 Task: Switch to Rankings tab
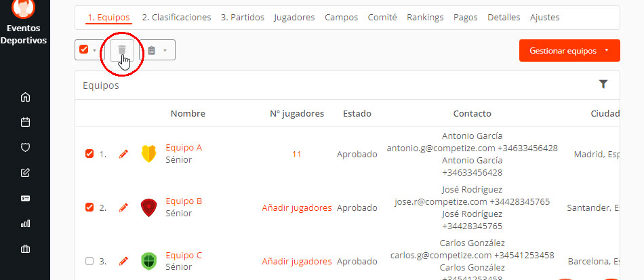tap(425, 17)
